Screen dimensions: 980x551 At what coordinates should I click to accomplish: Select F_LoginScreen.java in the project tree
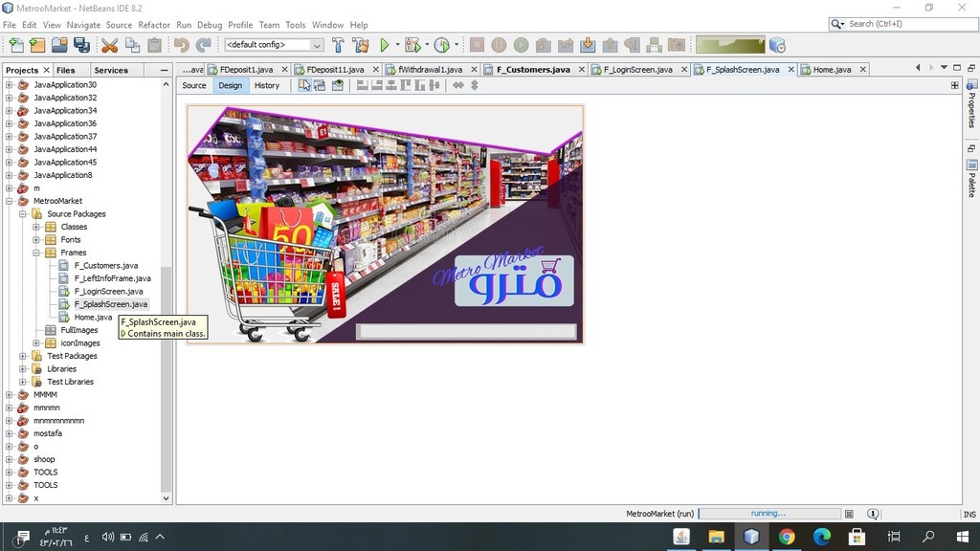click(108, 291)
